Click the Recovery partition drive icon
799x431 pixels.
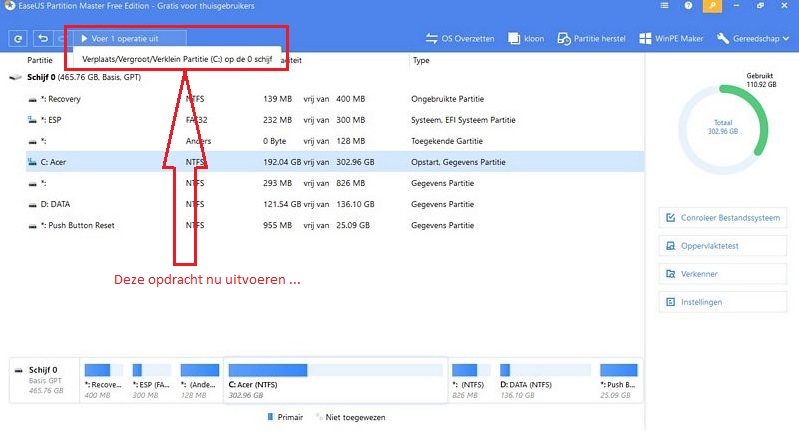32,99
